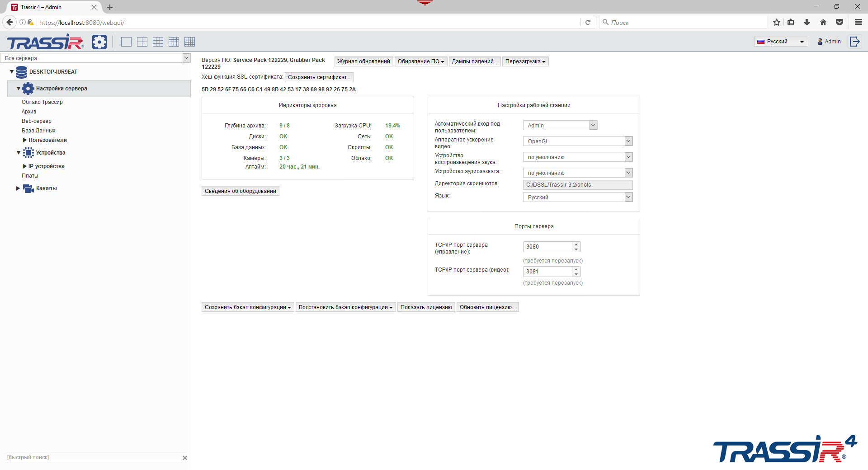Click the Сохранить сертификат button
The image size is (868, 470).
[319, 77]
